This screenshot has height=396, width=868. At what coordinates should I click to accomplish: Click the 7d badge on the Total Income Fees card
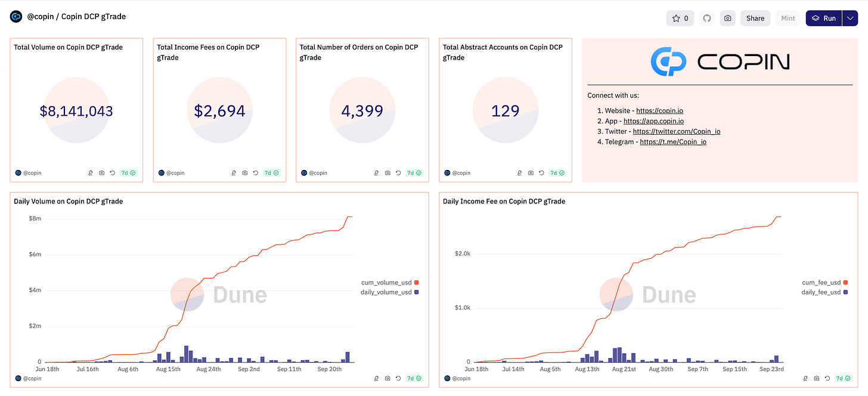(x=271, y=173)
